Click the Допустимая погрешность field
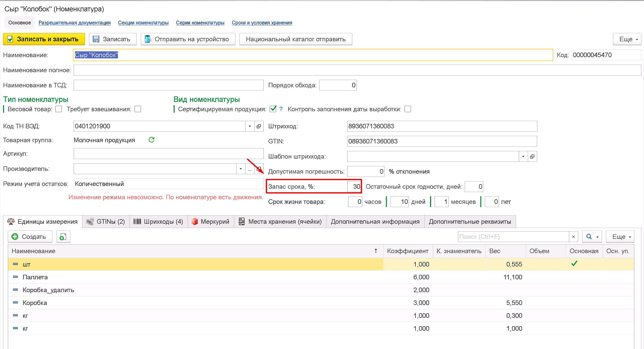The image size is (644, 349). click(x=366, y=172)
